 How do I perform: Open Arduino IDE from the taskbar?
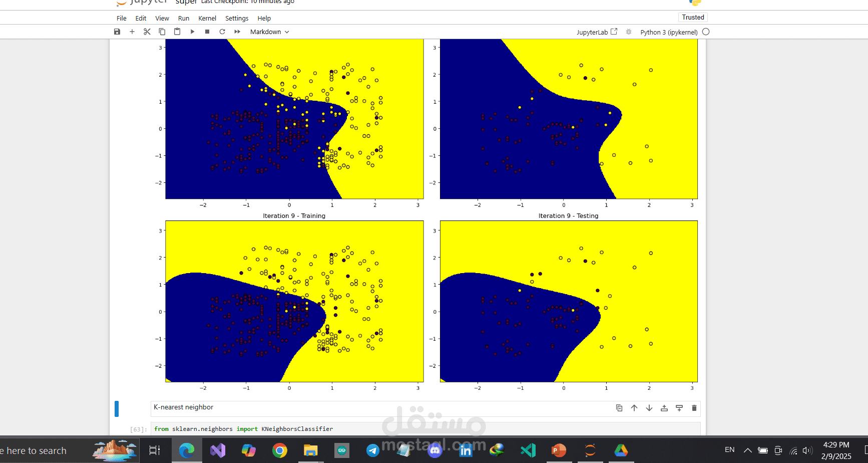(x=342, y=450)
